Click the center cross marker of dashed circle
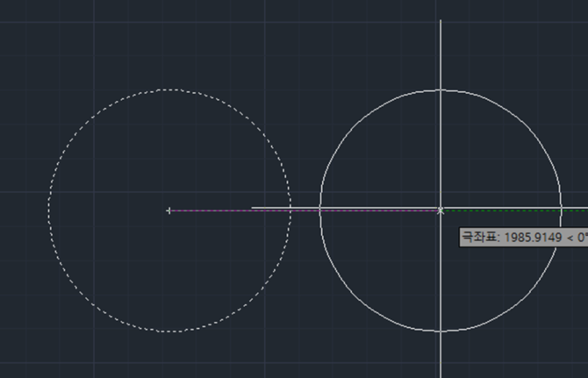This screenshot has width=588, height=378. pos(169,210)
